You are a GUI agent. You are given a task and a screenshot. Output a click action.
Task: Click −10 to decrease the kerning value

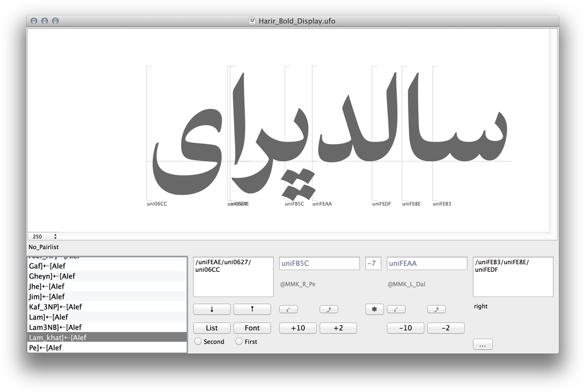(405, 328)
